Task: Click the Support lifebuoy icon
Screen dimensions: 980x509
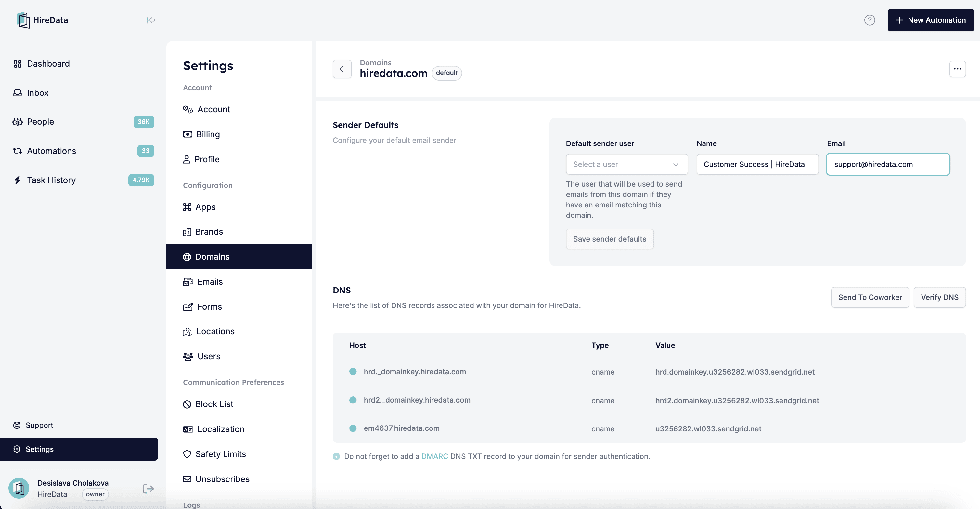Action: (17, 425)
